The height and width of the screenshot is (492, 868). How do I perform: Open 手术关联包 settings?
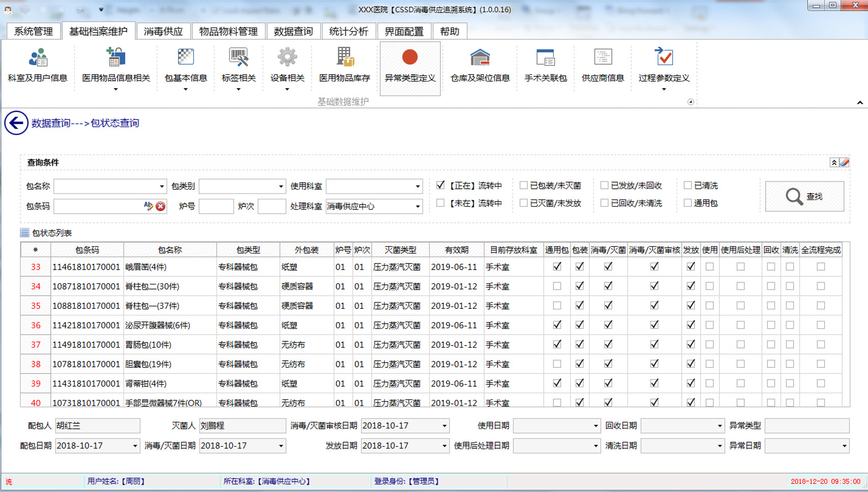click(545, 65)
